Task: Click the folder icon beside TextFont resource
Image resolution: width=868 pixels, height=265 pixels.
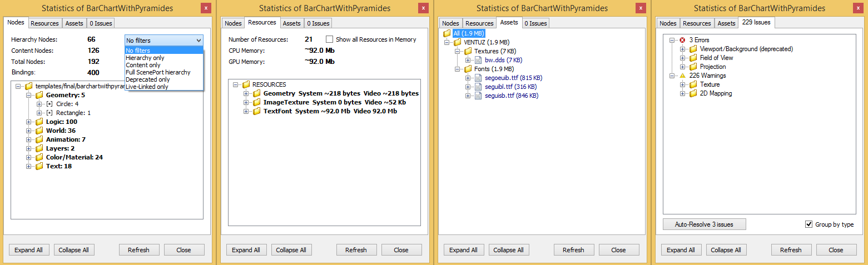Action: 256,111
